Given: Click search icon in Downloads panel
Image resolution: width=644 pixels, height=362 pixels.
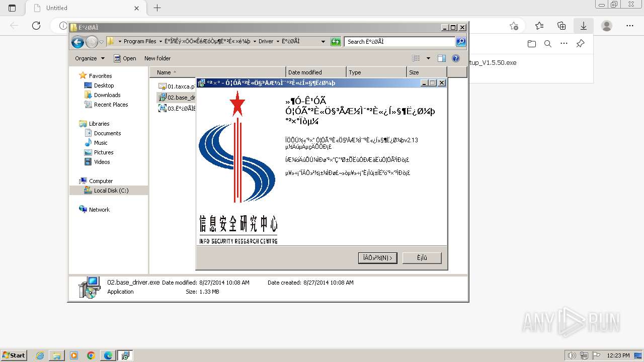Looking at the screenshot, I should [x=548, y=44].
